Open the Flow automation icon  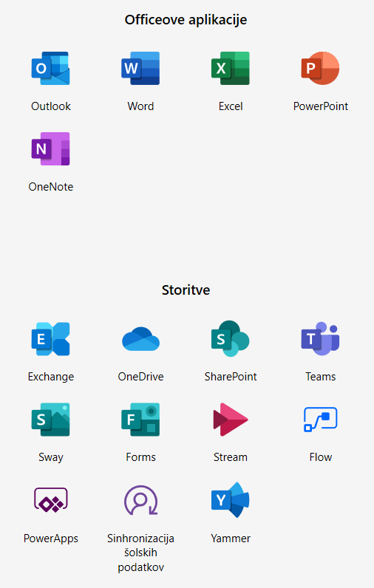click(320, 420)
